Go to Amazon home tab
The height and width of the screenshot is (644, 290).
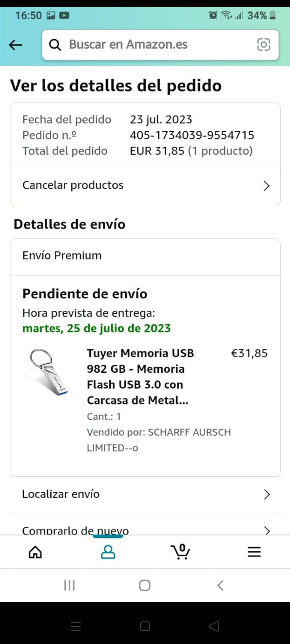click(x=35, y=552)
